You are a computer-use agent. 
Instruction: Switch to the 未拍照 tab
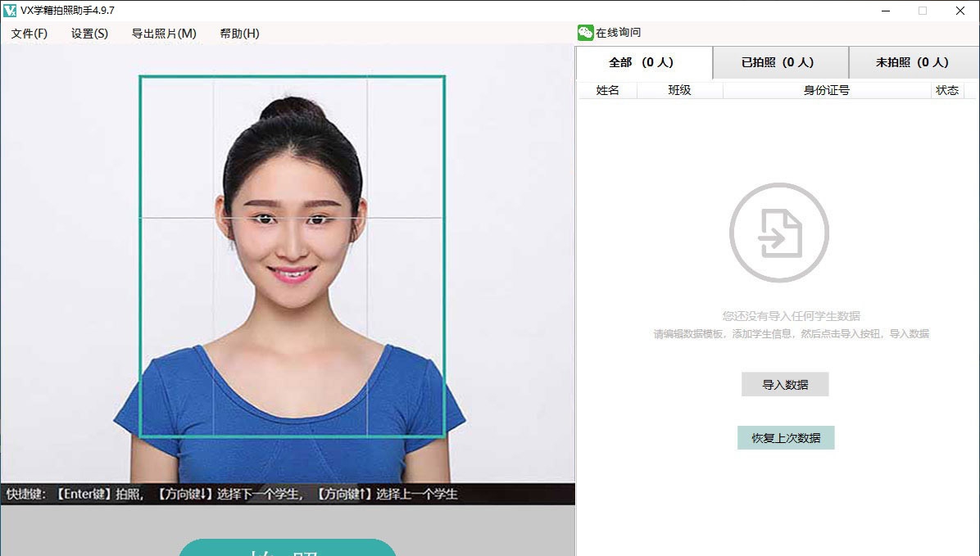pyautogui.click(x=913, y=63)
